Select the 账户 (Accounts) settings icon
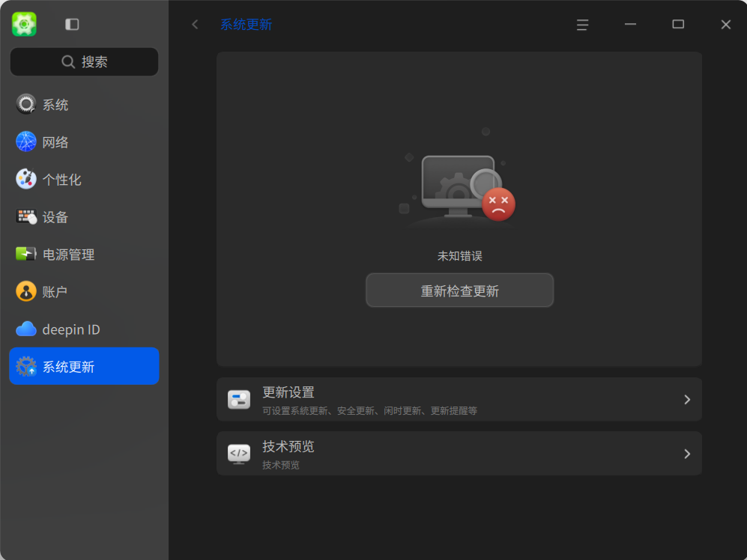This screenshot has width=747, height=560. [25, 291]
